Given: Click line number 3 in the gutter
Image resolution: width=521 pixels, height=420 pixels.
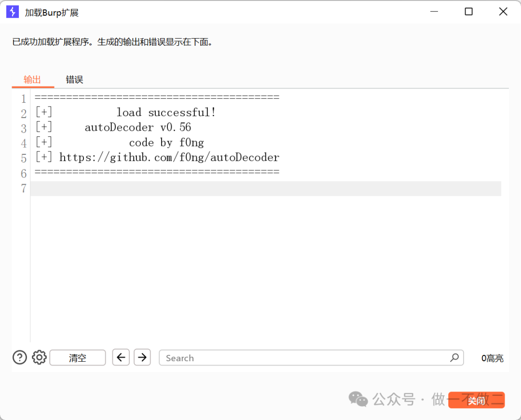Looking at the screenshot, I should click(23, 127).
